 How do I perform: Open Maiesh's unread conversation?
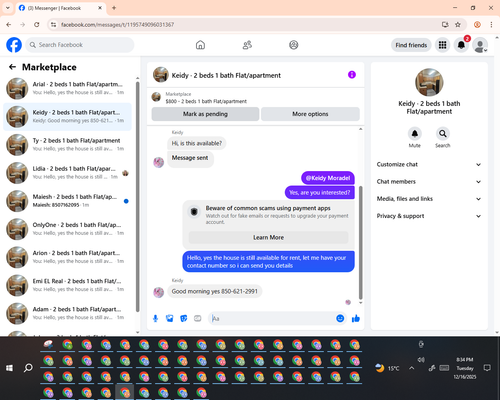click(x=67, y=201)
